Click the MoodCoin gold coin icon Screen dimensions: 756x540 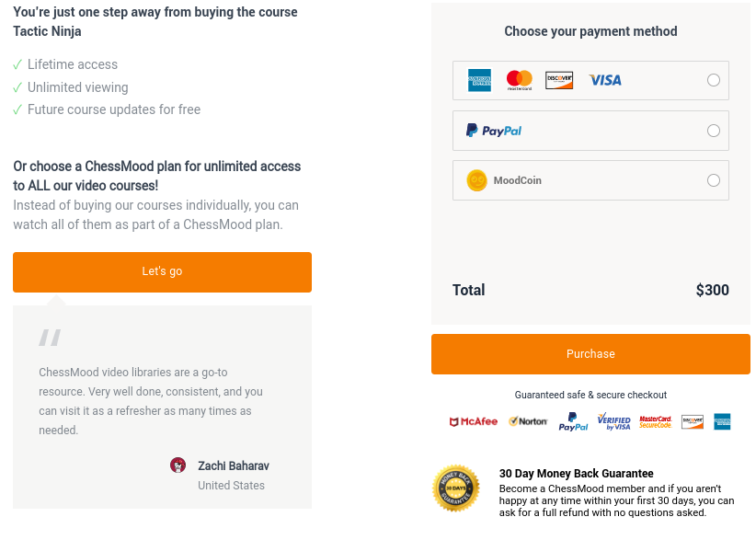(476, 180)
